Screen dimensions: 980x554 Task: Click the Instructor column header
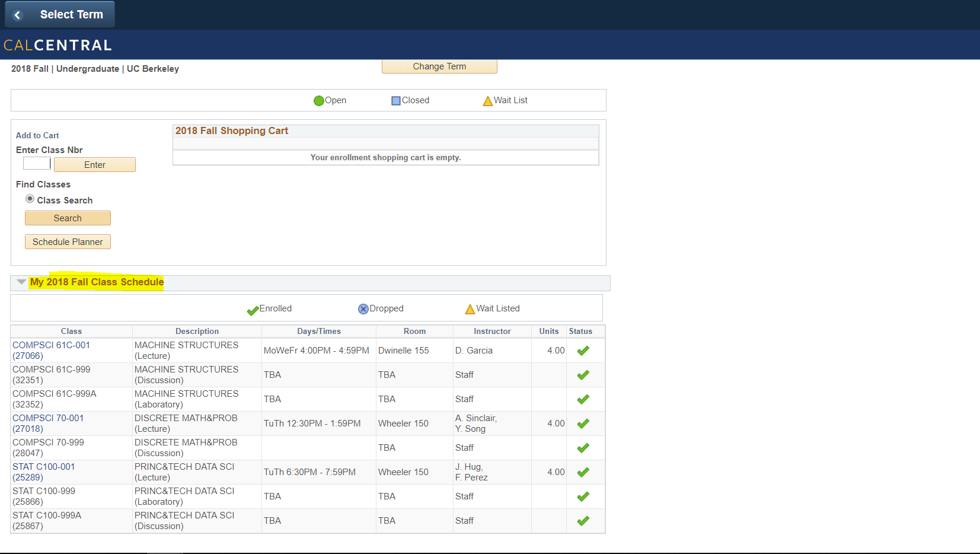pos(492,332)
